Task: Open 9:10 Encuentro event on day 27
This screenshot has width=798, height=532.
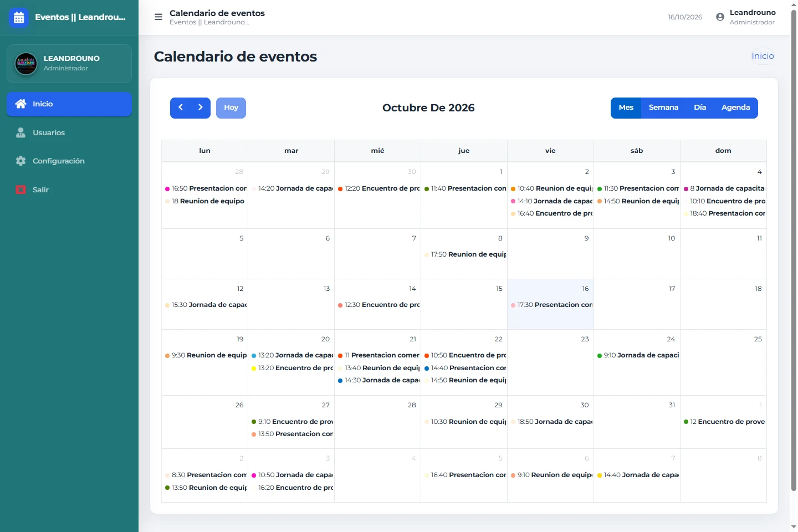Action: (x=291, y=422)
